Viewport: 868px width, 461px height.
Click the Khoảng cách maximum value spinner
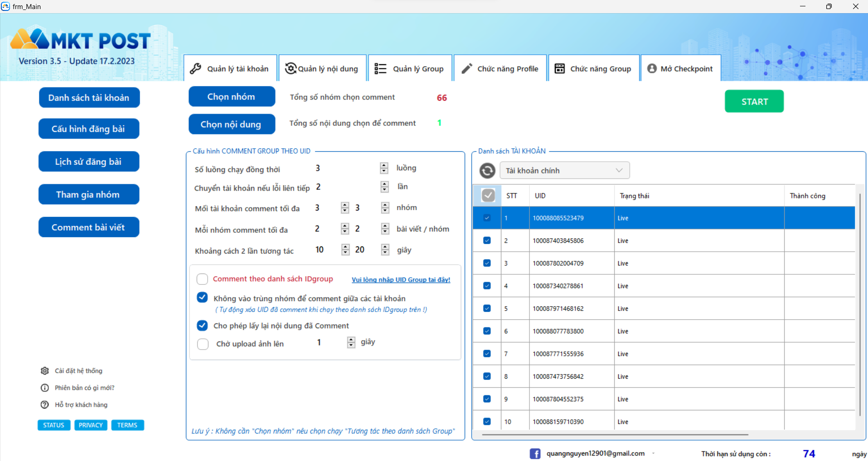click(x=385, y=250)
